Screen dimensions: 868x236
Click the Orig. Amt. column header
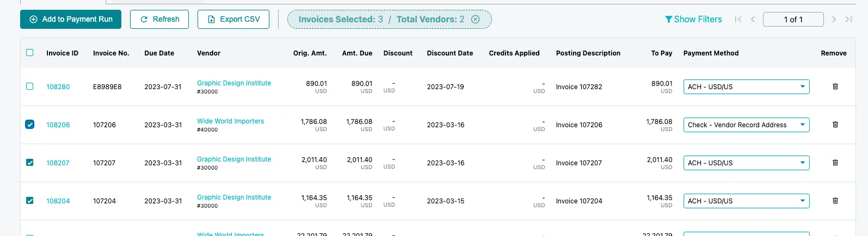[x=310, y=53]
